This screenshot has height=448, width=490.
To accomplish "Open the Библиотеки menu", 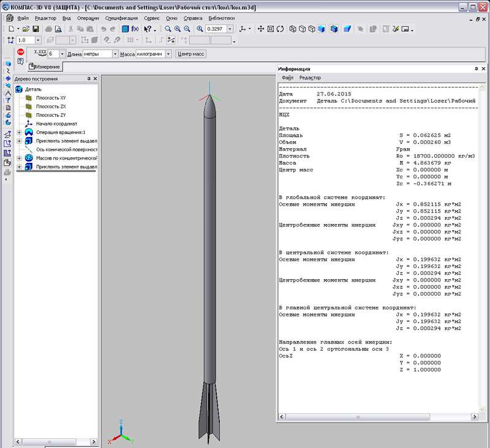I will tap(222, 18).
